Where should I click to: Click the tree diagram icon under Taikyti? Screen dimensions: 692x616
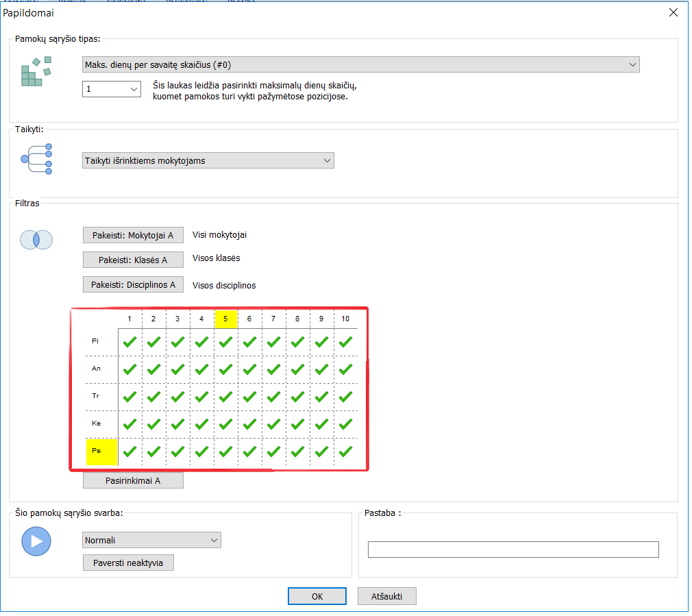(36, 160)
